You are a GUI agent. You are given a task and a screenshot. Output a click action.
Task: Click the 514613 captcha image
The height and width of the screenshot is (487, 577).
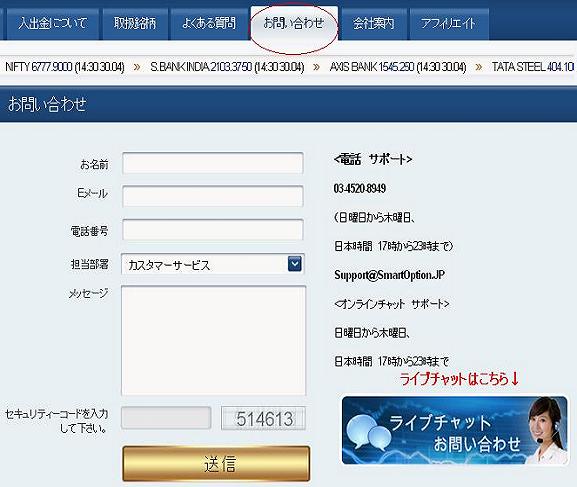[263, 419]
